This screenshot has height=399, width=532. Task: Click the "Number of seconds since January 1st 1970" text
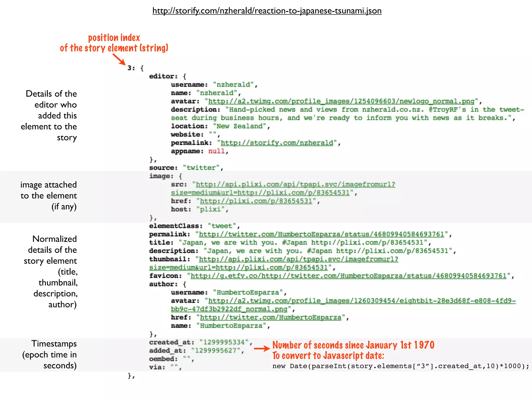[x=353, y=345]
